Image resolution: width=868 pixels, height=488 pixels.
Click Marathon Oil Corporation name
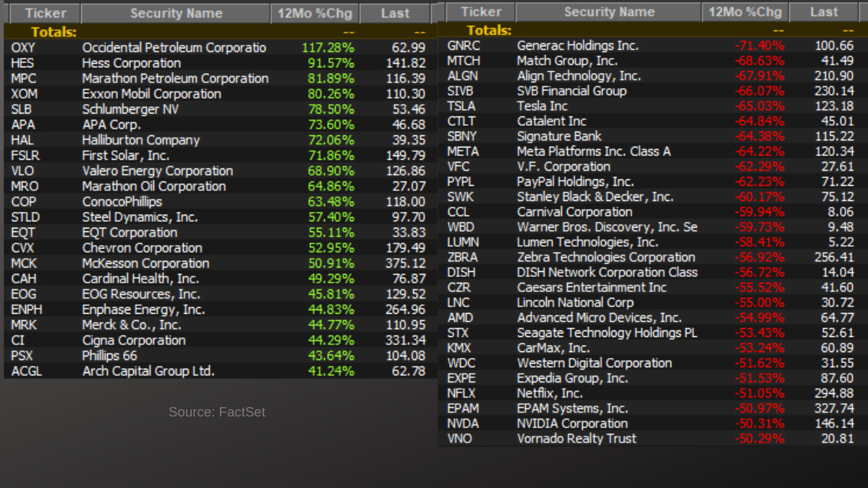click(x=154, y=187)
